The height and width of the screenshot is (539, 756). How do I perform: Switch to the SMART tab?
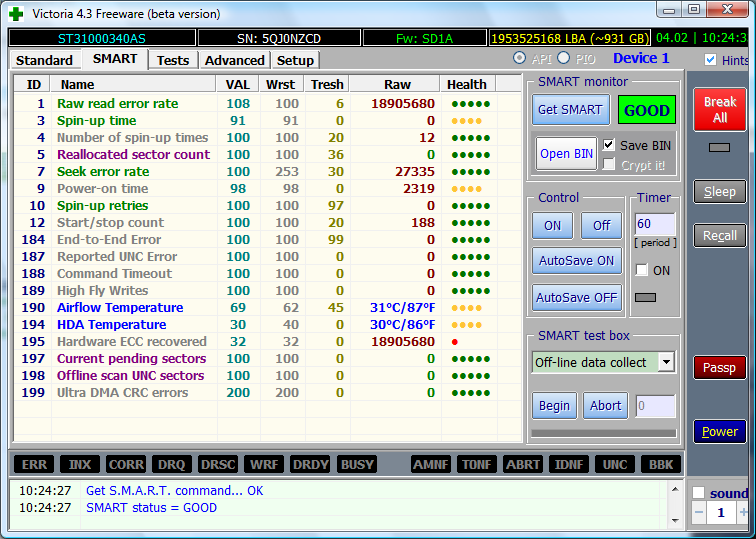coord(115,59)
